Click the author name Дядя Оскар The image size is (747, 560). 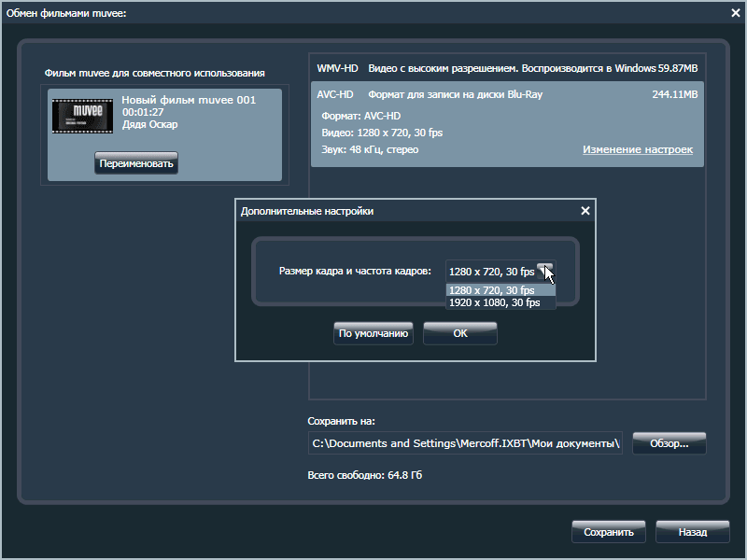[x=150, y=124]
